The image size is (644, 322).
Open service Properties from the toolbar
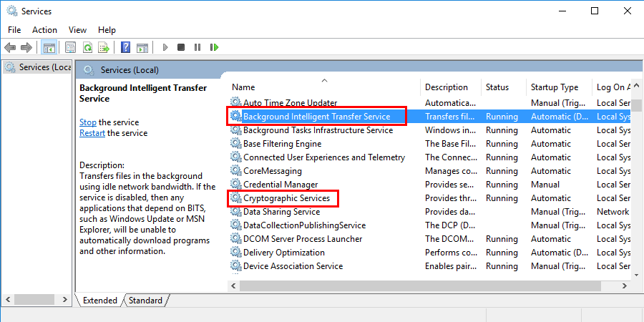pos(71,48)
